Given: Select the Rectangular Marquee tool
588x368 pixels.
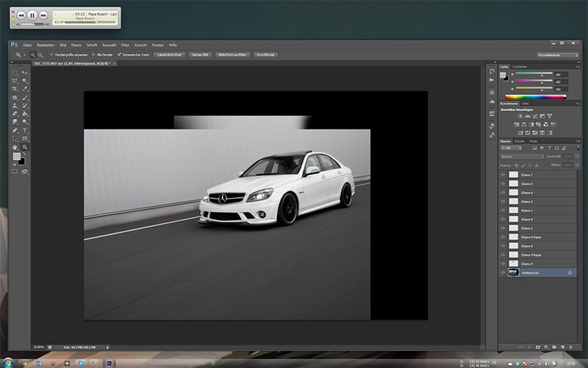Looking at the screenshot, I should 15,72.
